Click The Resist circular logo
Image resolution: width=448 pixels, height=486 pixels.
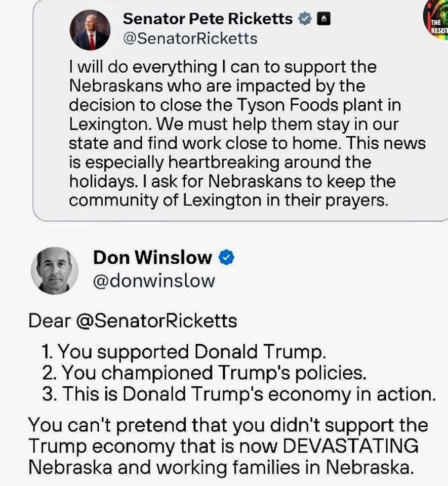point(436,20)
